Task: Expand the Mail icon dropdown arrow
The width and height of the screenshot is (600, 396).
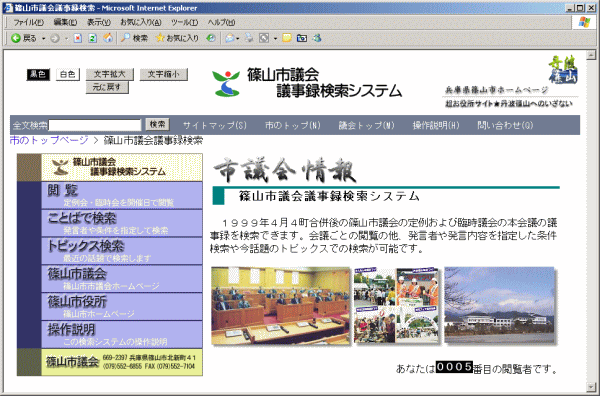Action: click(238, 38)
